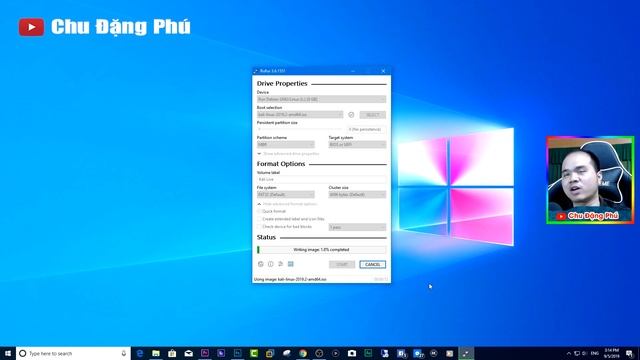Open Google Chrome from the taskbar

[x=303, y=353]
